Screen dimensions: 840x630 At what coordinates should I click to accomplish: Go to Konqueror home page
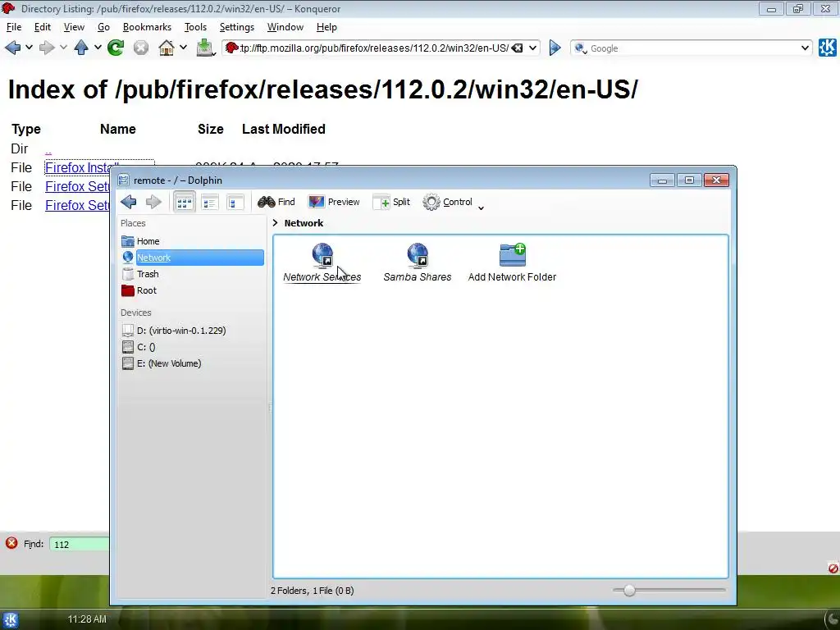167,48
